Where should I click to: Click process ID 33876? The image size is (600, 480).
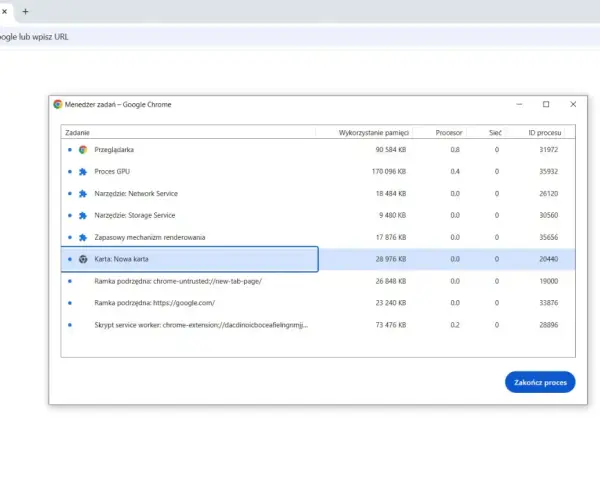[549, 303]
